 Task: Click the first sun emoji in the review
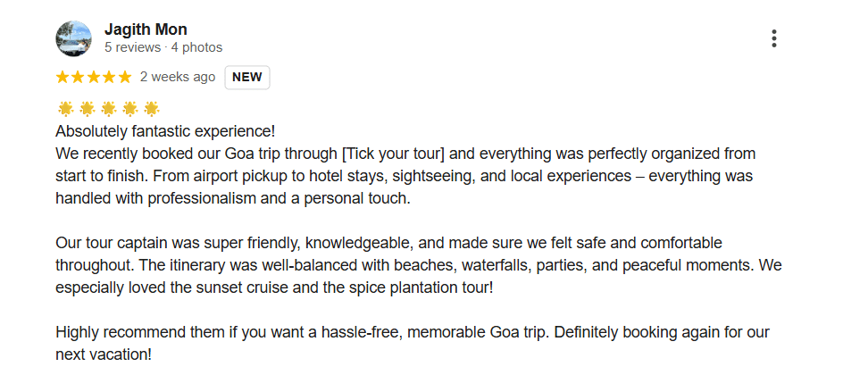click(65, 109)
